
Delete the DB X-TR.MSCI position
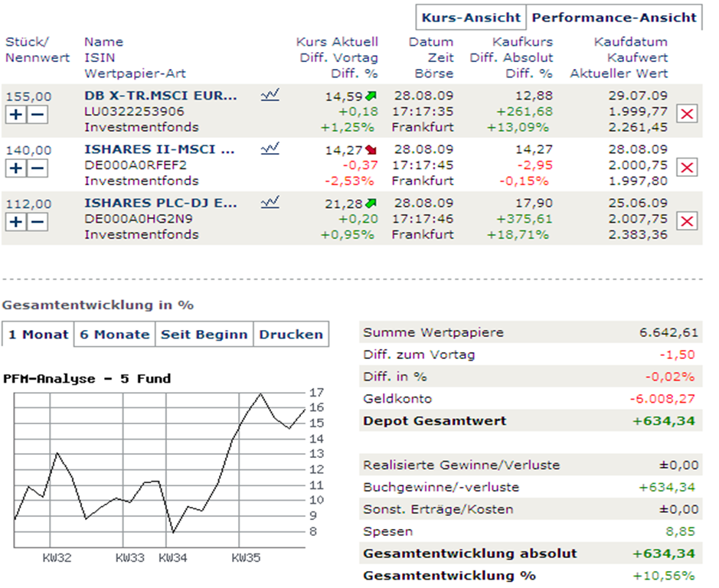click(x=688, y=114)
